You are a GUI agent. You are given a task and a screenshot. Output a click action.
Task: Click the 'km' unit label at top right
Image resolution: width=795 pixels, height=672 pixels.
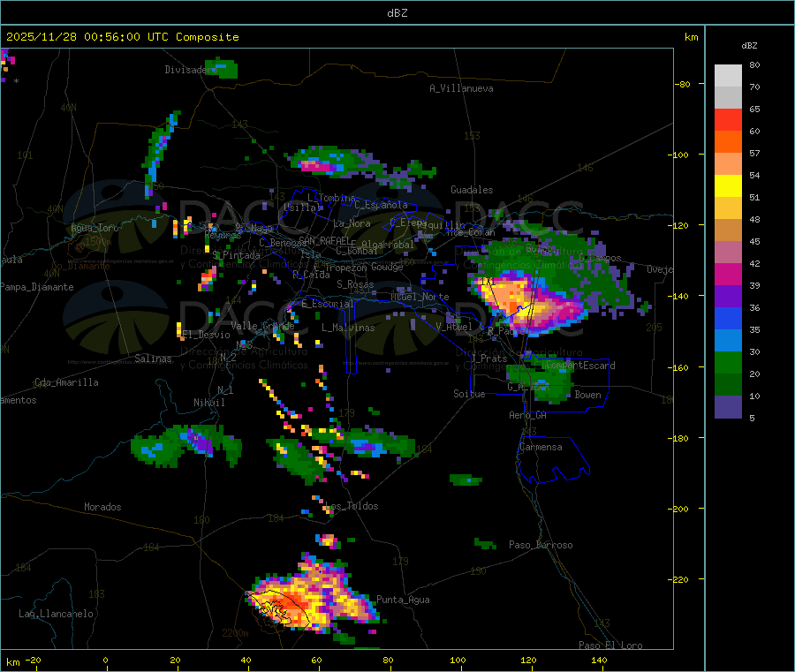click(x=691, y=37)
